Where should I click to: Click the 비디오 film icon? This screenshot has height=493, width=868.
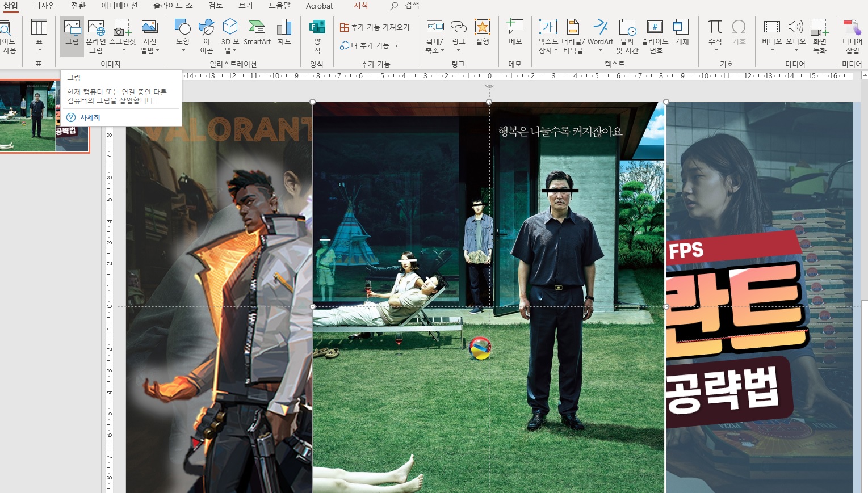pos(771,27)
